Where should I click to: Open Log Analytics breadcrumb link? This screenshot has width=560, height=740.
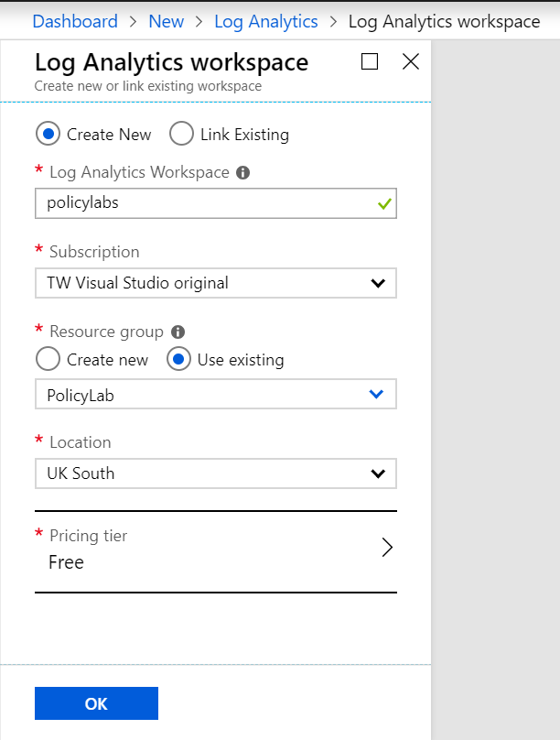pyautogui.click(x=265, y=21)
